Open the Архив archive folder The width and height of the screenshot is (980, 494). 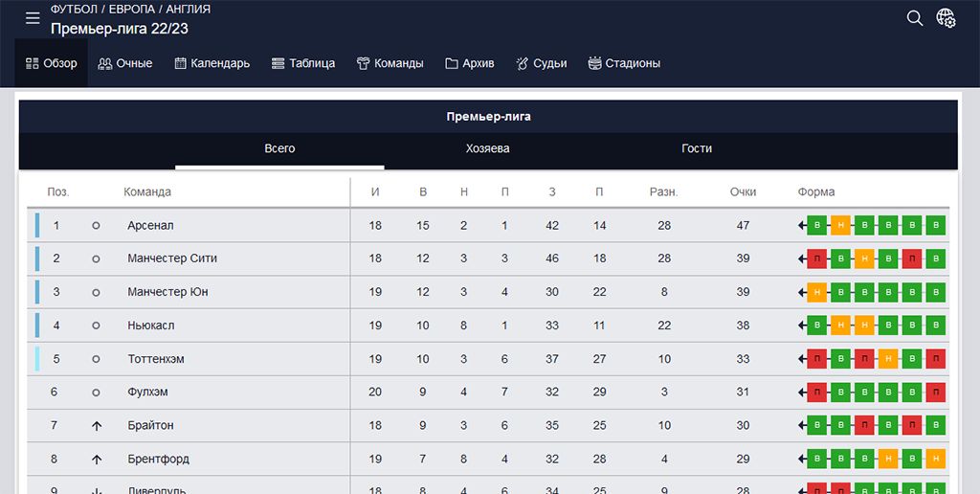[469, 63]
